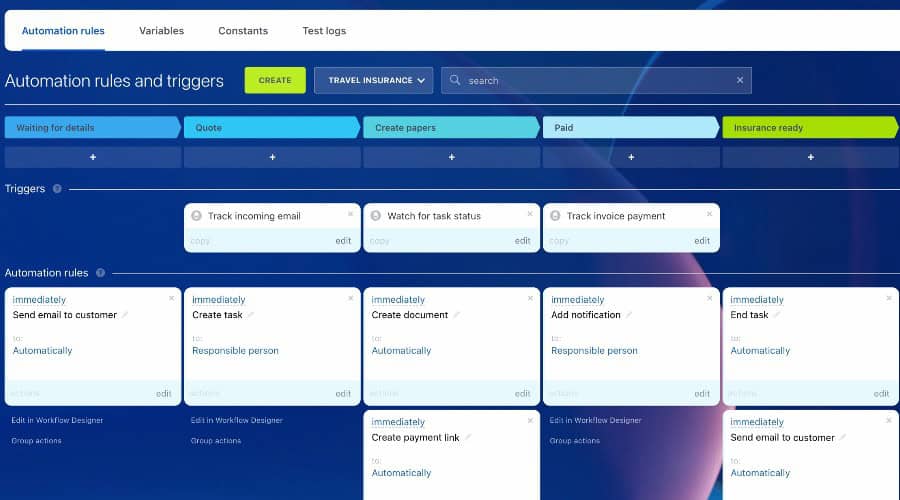Clear the search box with the X icon
Screen dimensions: 900x500
(740, 80)
